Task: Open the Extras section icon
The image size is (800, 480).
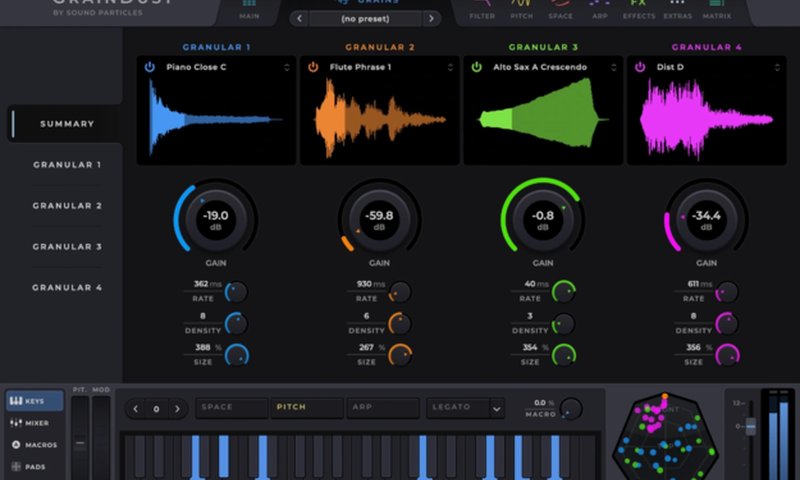Action: (x=677, y=9)
